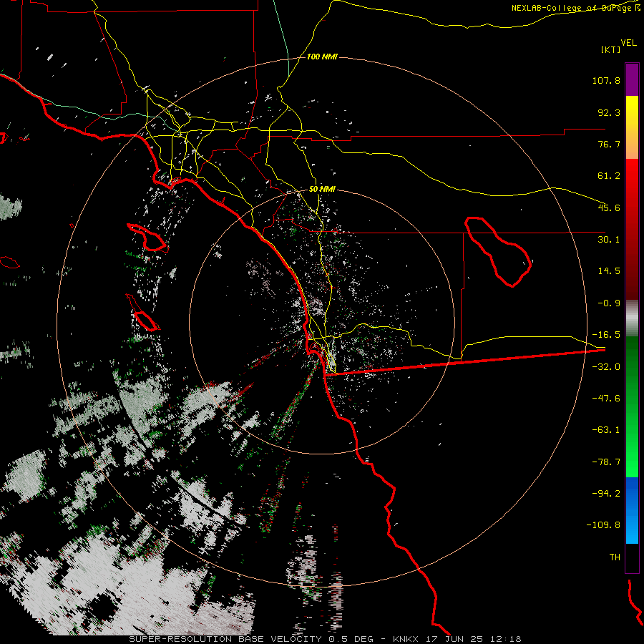
Task: Click the -16.5 velocity scale value
Action: coord(606,335)
